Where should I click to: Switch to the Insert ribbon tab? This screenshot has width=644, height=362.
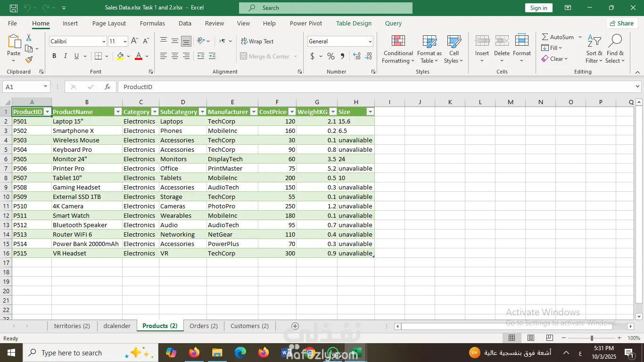[70, 24]
